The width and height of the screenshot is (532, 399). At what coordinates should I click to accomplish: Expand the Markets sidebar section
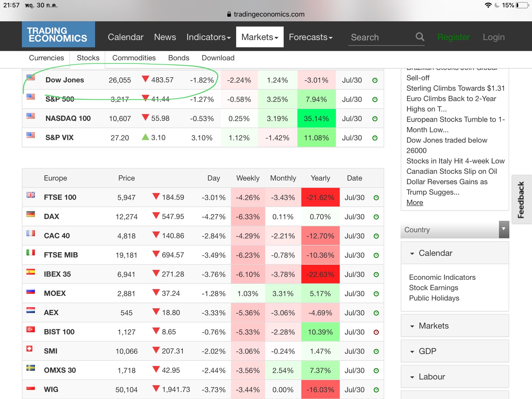click(455, 326)
